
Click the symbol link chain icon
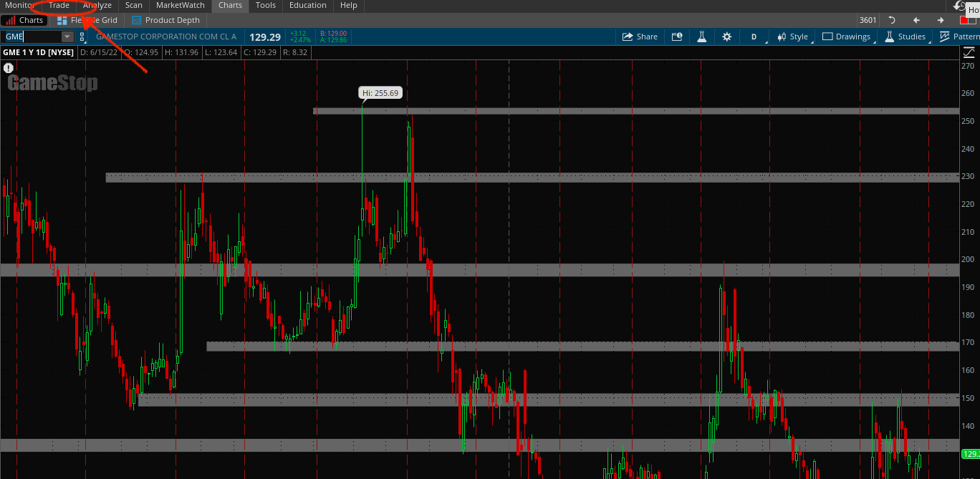click(x=82, y=37)
